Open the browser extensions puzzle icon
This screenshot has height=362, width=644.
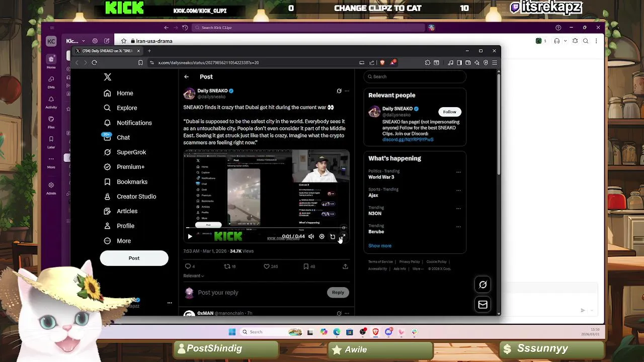pyautogui.click(x=428, y=63)
